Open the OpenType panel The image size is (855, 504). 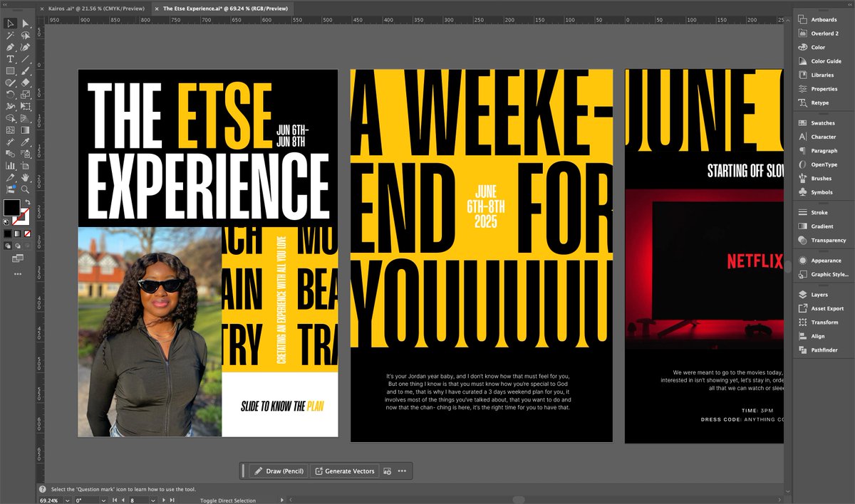coord(817,164)
